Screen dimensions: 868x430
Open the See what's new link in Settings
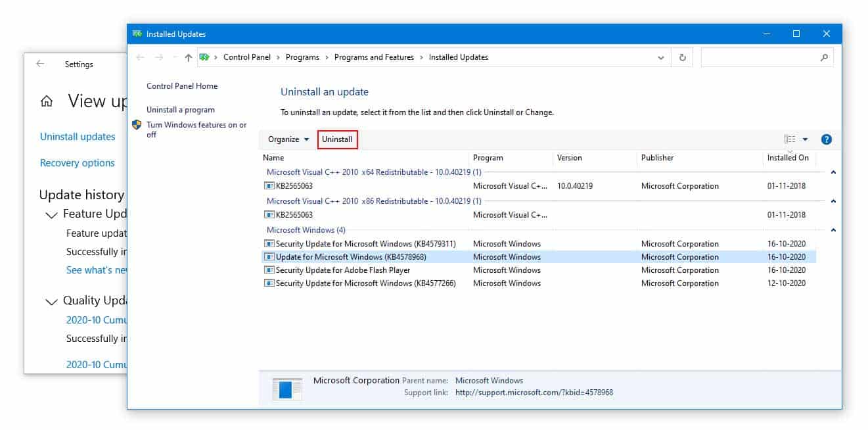tap(97, 270)
